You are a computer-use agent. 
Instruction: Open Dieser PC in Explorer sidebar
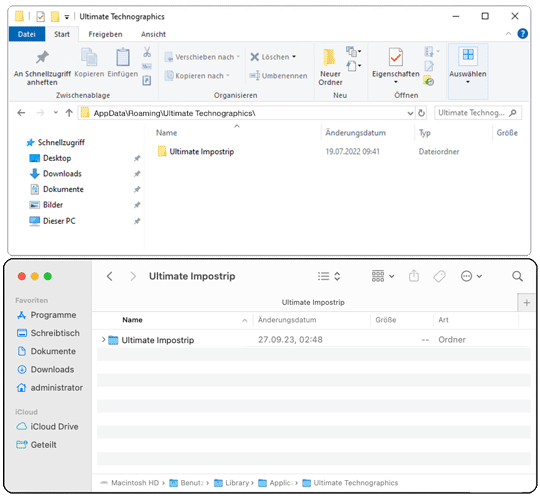coord(52,221)
